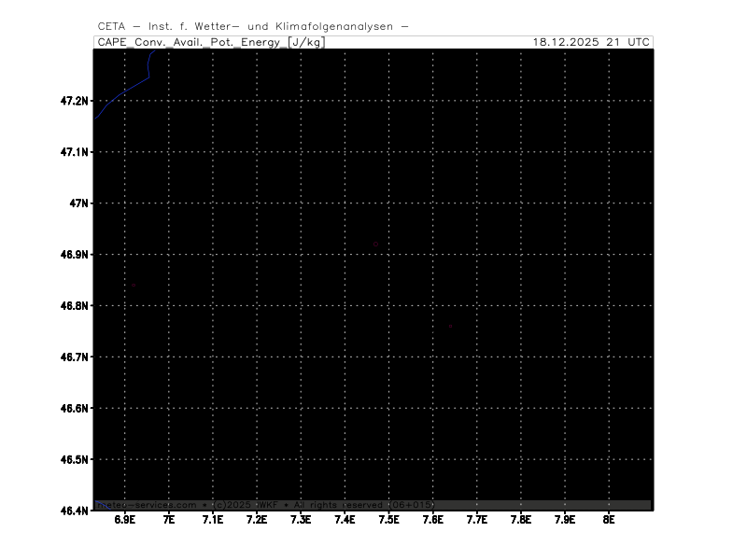This screenshot has height=560, width=747.
Task: Click the 46.5N latitude label
Action: (x=74, y=460)
